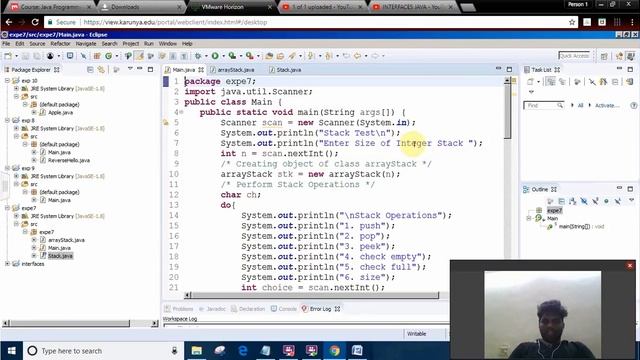The image size is (640, 360).
Task: Switch to the Stack.java editor tab
Action: click(288, 70)
